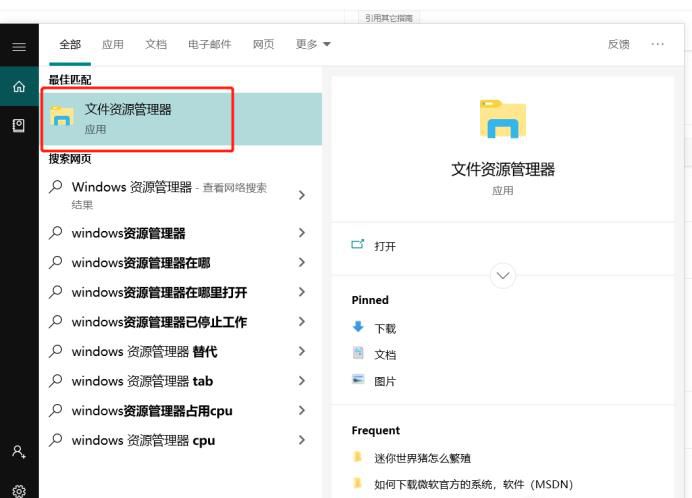Expand arrow for windows资源管理器在哪
692x498 pixels.
pyautogui.click(x=302, y=262)
